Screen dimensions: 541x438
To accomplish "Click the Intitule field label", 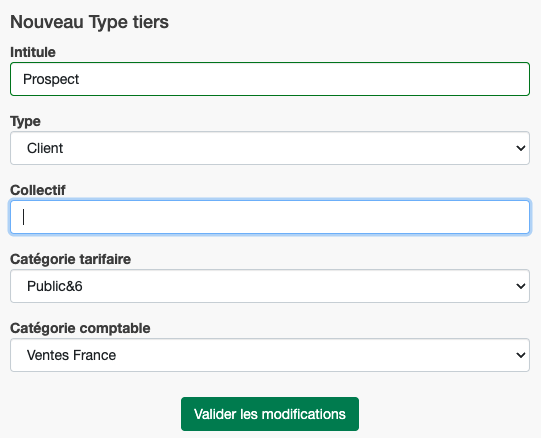I will tap(33, 52).
